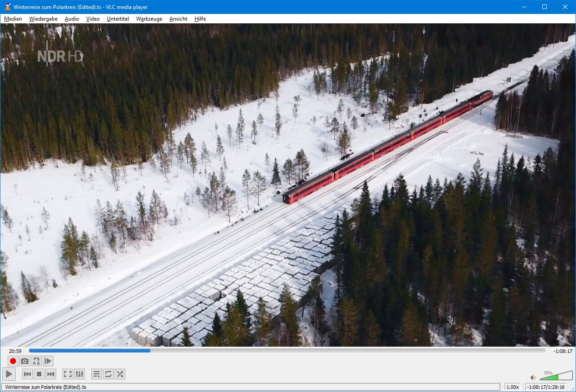The image size is (576, 392).
Task: Mute audio via the speaker icon
Action: (533, 378)
